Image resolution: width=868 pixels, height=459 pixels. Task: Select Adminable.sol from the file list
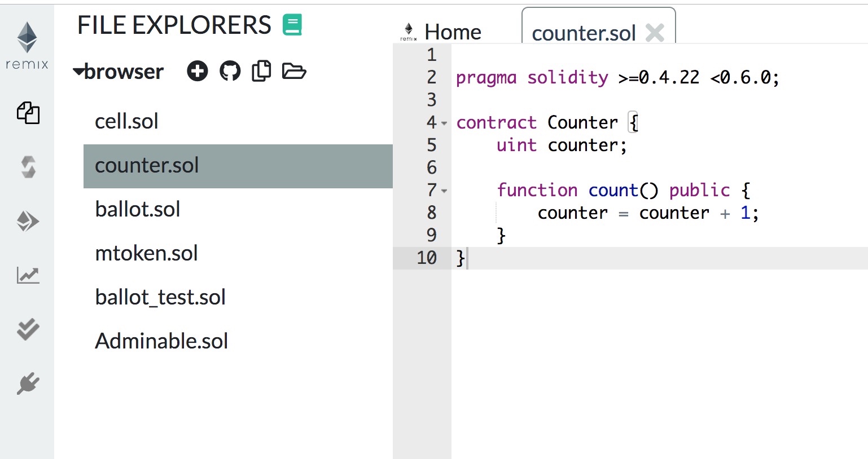(x=161, y=341)
